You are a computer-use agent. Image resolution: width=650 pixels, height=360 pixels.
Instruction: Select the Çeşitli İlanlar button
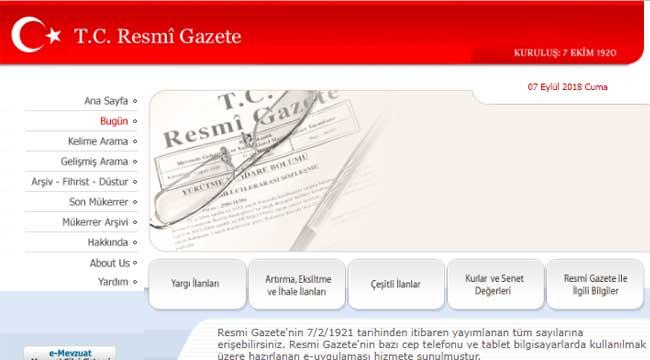click(x=396, y=284)
